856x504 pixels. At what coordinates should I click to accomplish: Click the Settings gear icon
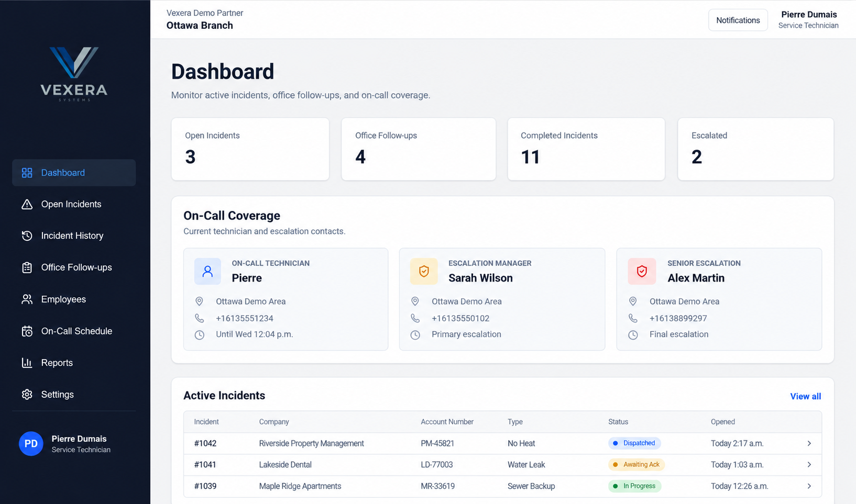pos(27,395)
